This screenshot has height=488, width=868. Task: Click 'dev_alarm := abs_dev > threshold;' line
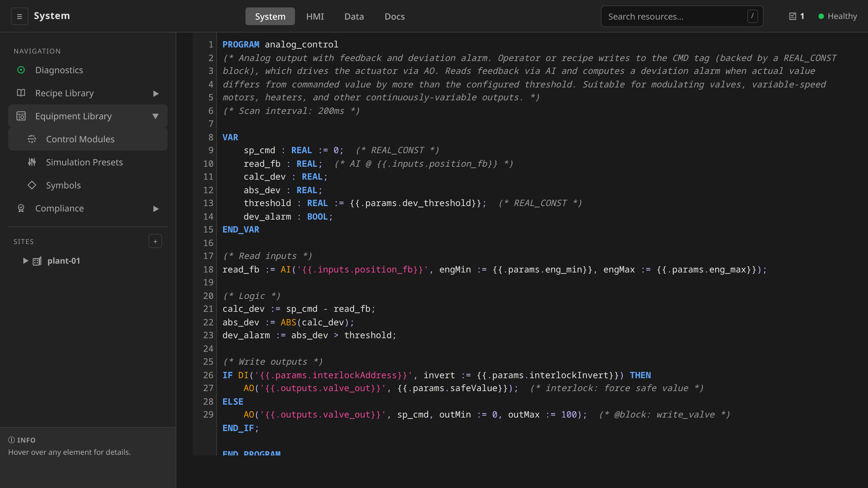pyautogui.click(x=310, y=335)
